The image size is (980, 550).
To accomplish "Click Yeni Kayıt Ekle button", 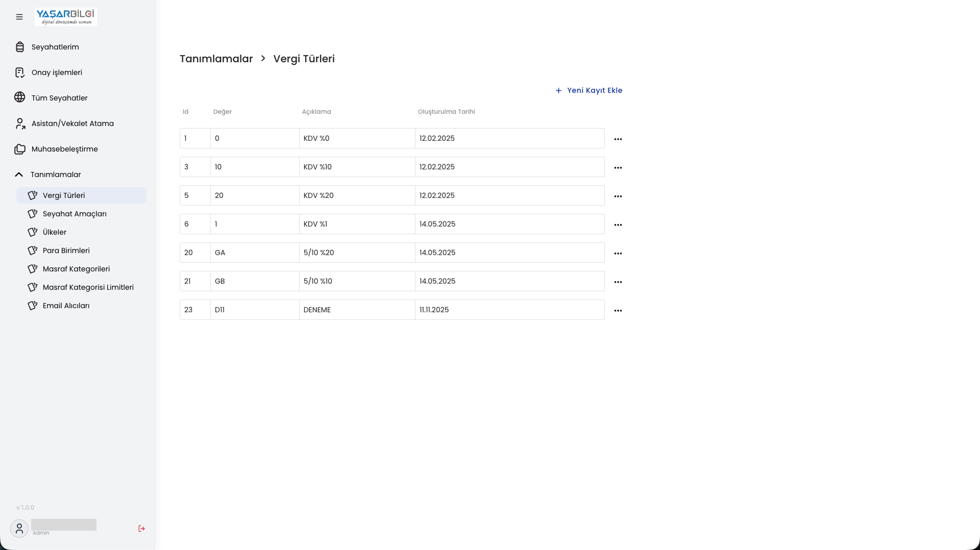I will [589, 90].
